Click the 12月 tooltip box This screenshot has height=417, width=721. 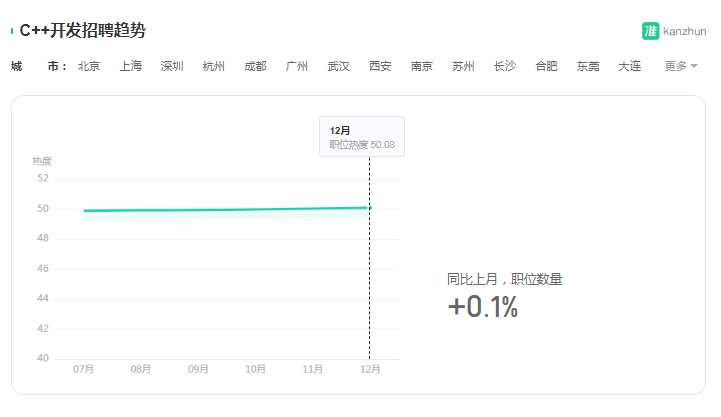pyautogui.click(x=362, y=137)
